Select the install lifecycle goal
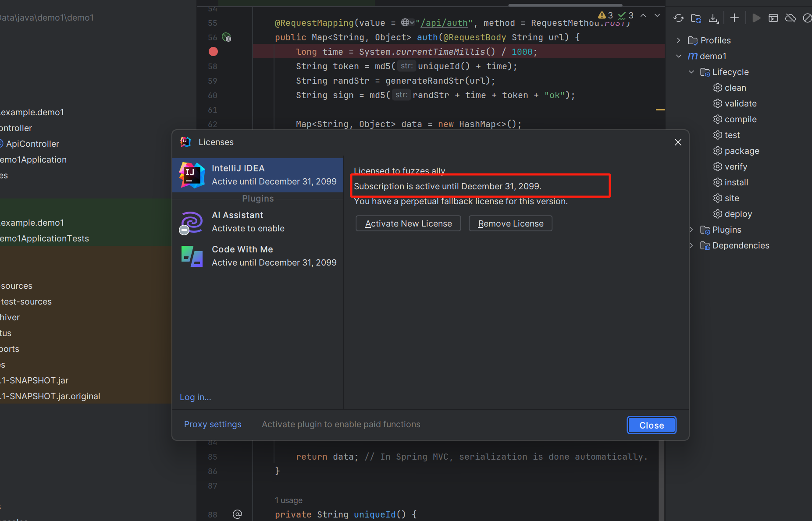This screenshot has height=521, width=812. coord(730,182)
